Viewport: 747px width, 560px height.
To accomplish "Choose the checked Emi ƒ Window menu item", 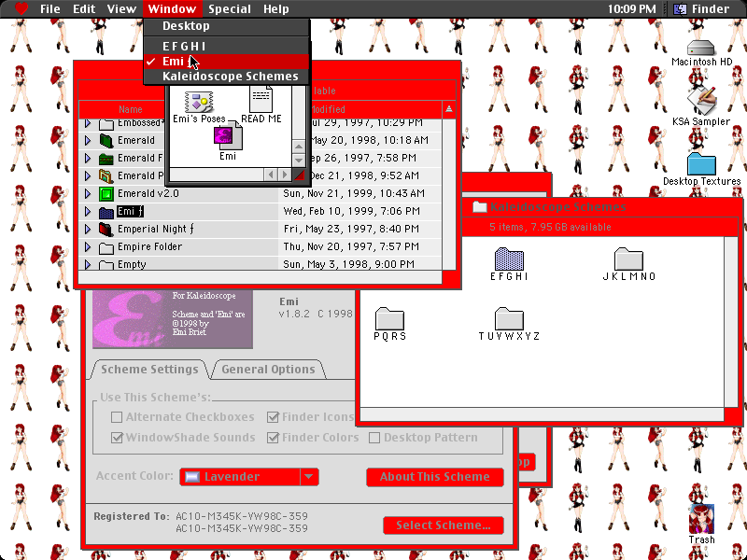I will point(227,62).
